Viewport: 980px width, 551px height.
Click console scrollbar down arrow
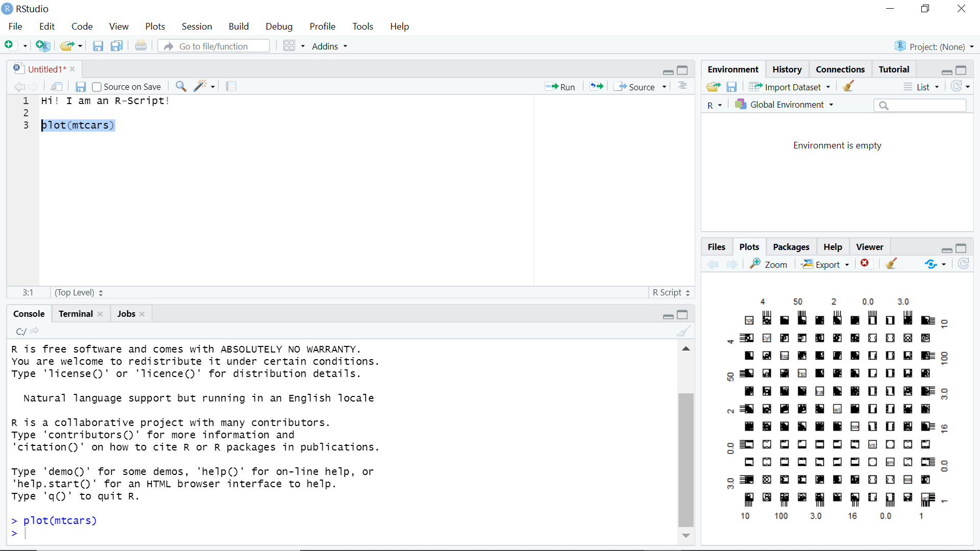pyautogui.click(x=685, y=535)
